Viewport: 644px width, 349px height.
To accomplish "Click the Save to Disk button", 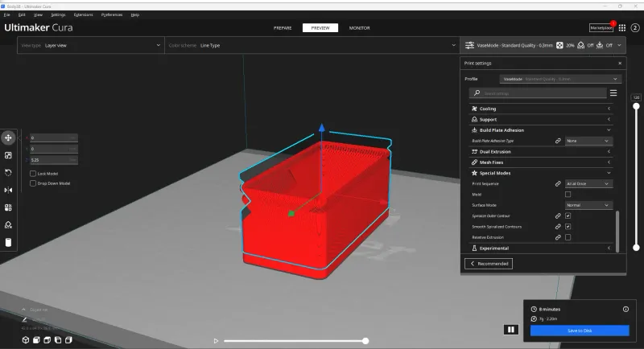I will [x=580, y=331].
